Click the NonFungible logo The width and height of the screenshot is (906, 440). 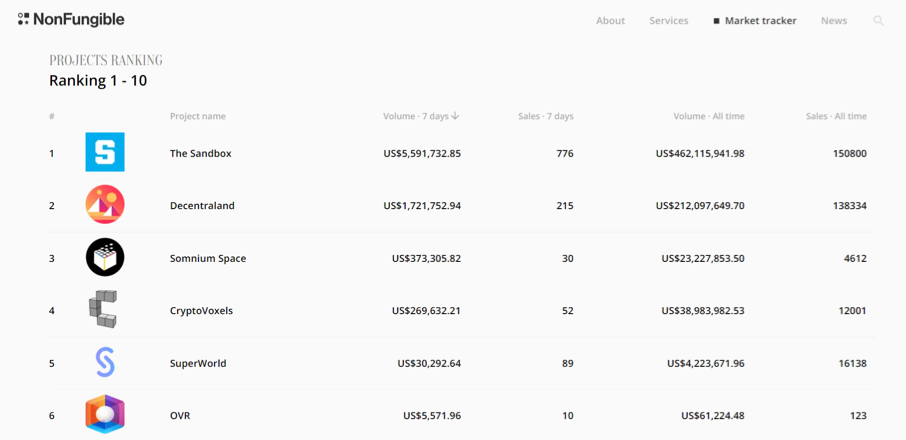coord(71,20)
